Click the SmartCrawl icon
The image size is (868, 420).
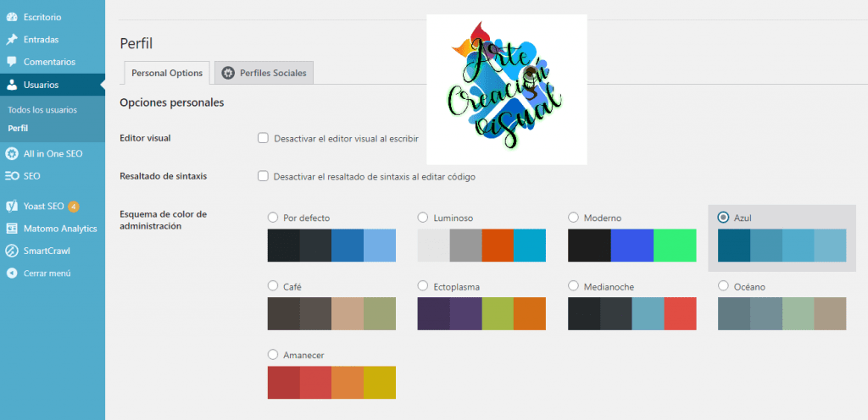click(12, 251)
